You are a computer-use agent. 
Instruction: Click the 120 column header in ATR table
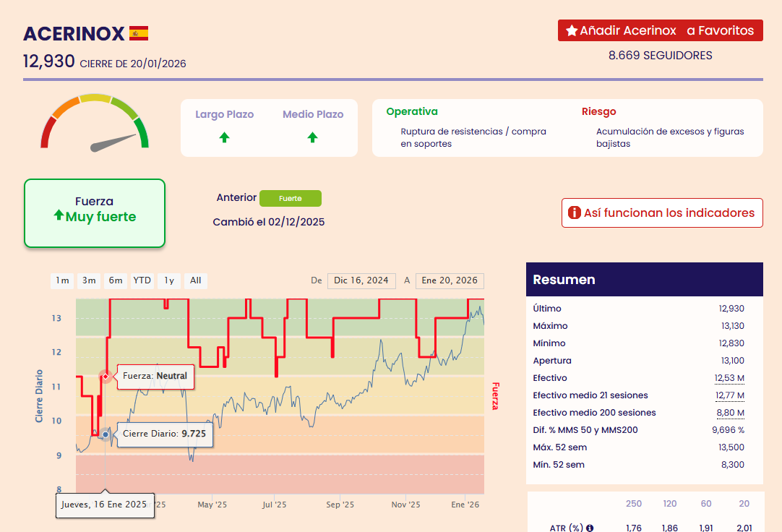670,504
